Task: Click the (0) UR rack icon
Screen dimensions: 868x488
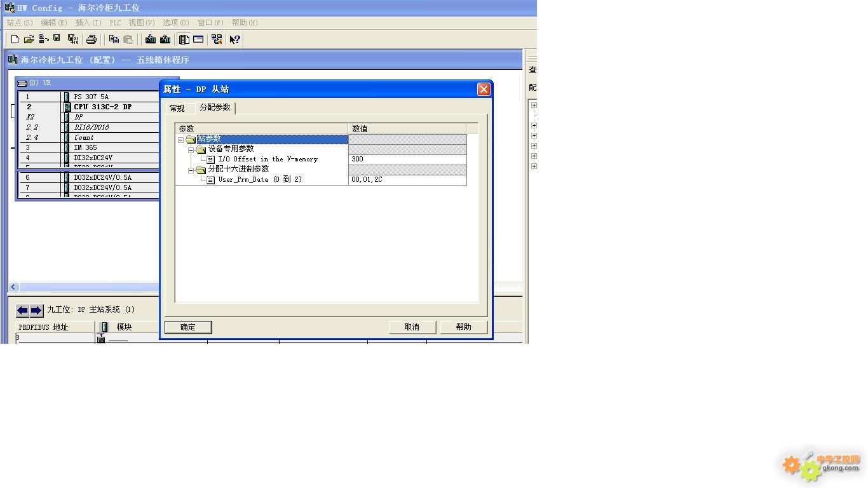Action: [22, 83]
